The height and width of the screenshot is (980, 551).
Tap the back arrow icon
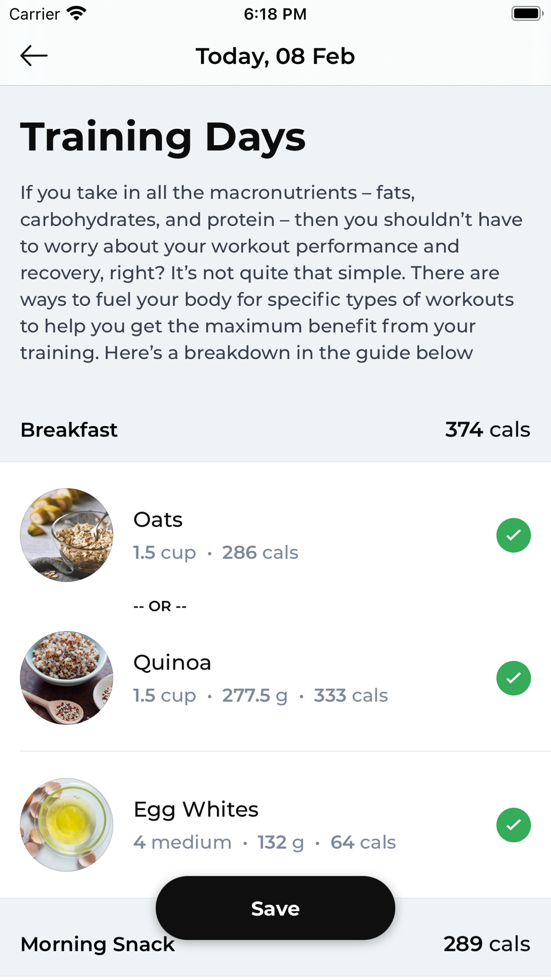click(x=34, y=56)
